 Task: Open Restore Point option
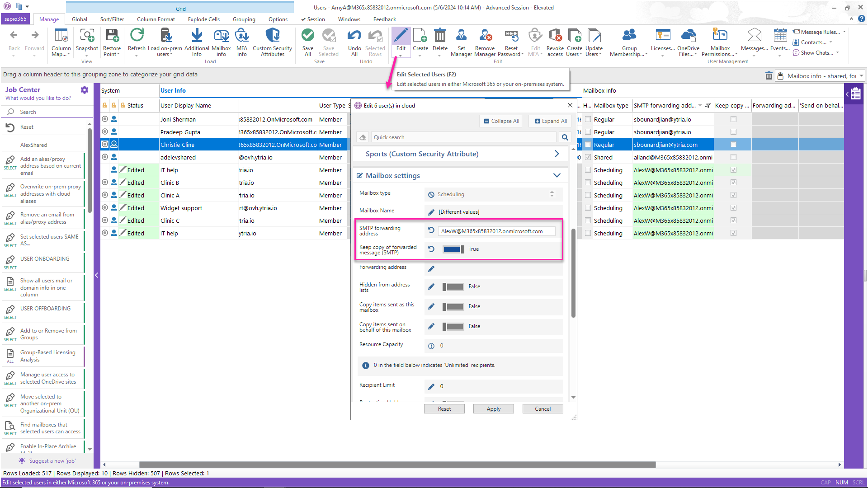[x=112, y=42]
